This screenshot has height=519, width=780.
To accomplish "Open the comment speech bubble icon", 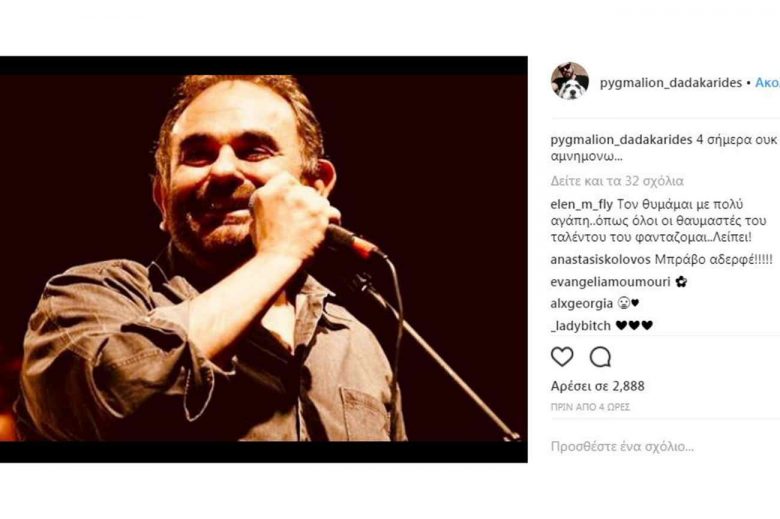I will (x=600, y=357).
